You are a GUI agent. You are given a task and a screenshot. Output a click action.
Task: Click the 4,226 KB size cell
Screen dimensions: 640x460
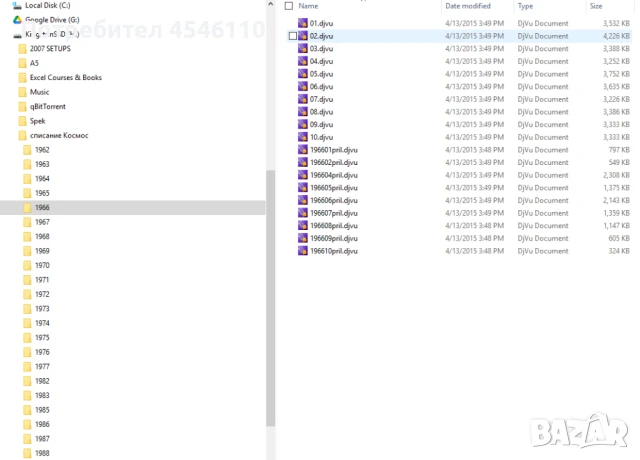[x=616, y=36]
